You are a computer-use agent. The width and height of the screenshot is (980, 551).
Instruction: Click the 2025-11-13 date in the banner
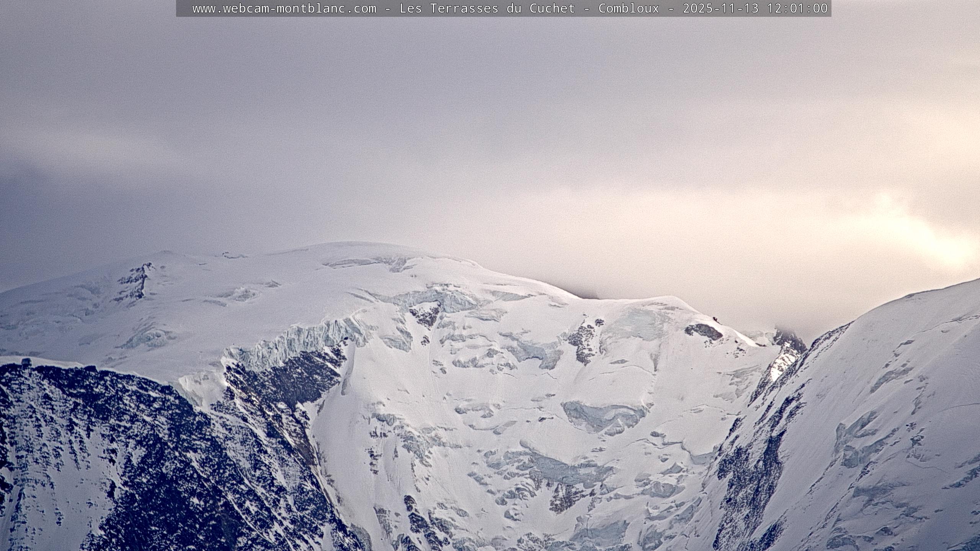click(x=720, y=8)
